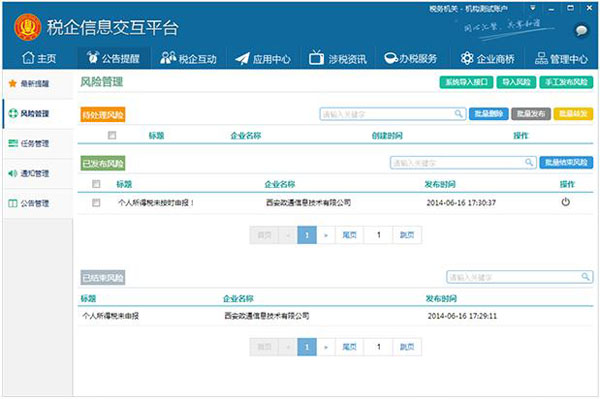The height and width of the screenshot is (399, 600).
Task: Click 首页 in 已发布风险 pagination
Action: pyautogui.click(x=264, y=235)
